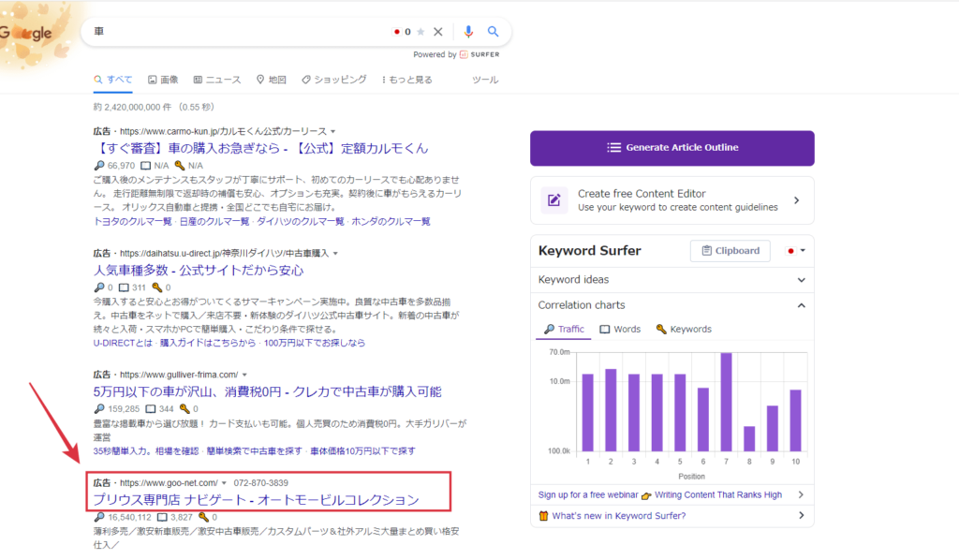
Task: Click the pencil edit icon in Content Editor card
Action: 554,200
